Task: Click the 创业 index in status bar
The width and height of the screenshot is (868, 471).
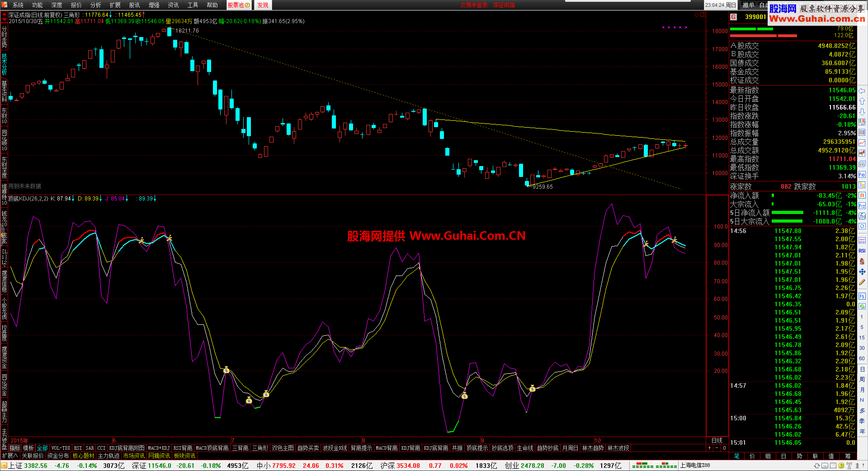Action: point(512,466)
